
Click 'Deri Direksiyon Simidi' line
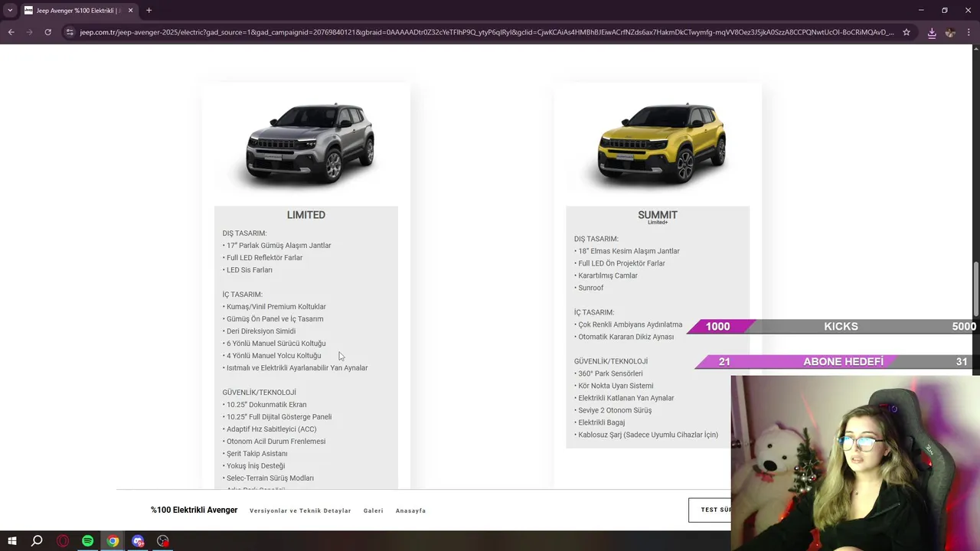click(x=259, y=331)
